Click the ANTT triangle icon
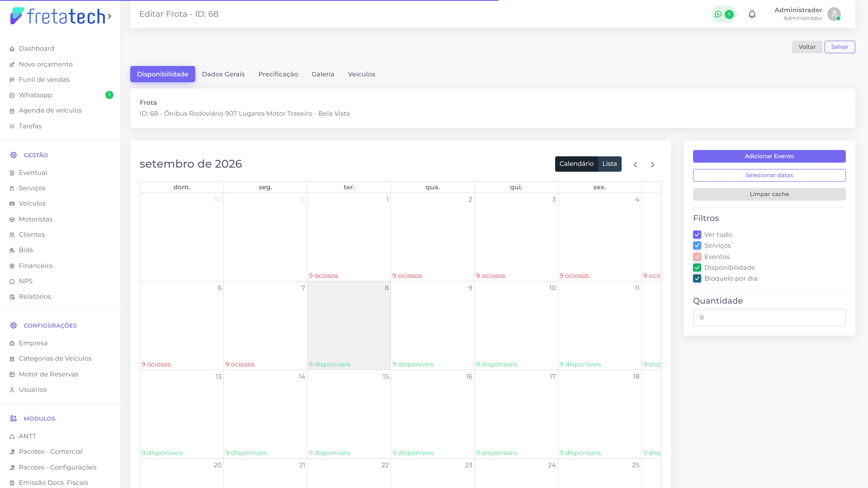Viewport: 868px width, 488px height. tap(12, 436)
